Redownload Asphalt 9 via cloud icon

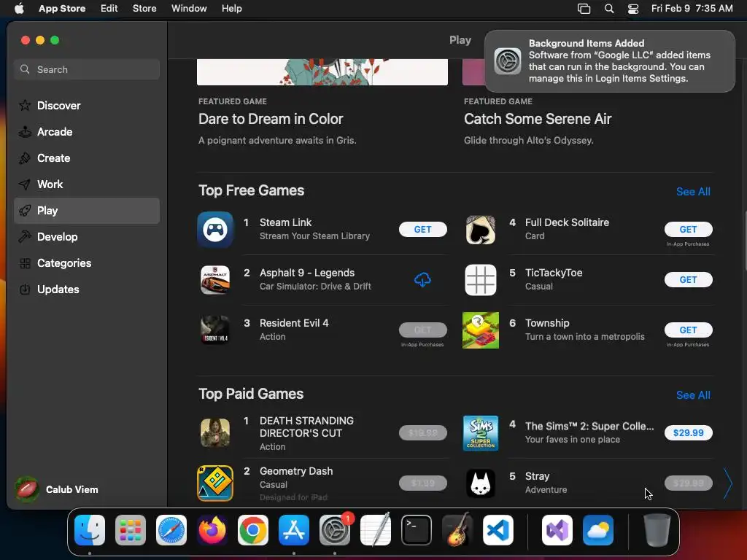tap(422, 280)
